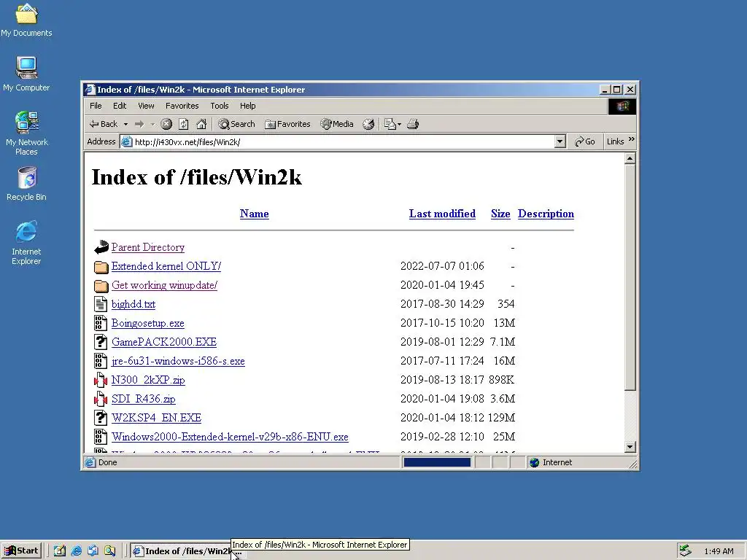The width and height of the screenshot is (747, 560).
Task: Click the compressed icon beside N300_2kXP.zip
Action: click(x=101, y=380)
